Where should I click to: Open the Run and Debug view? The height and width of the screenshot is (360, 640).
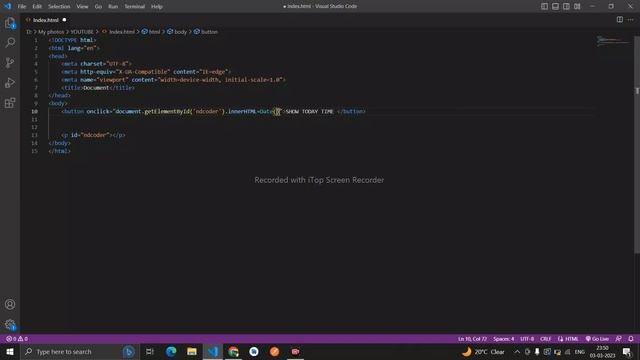[x=10, y=82]
